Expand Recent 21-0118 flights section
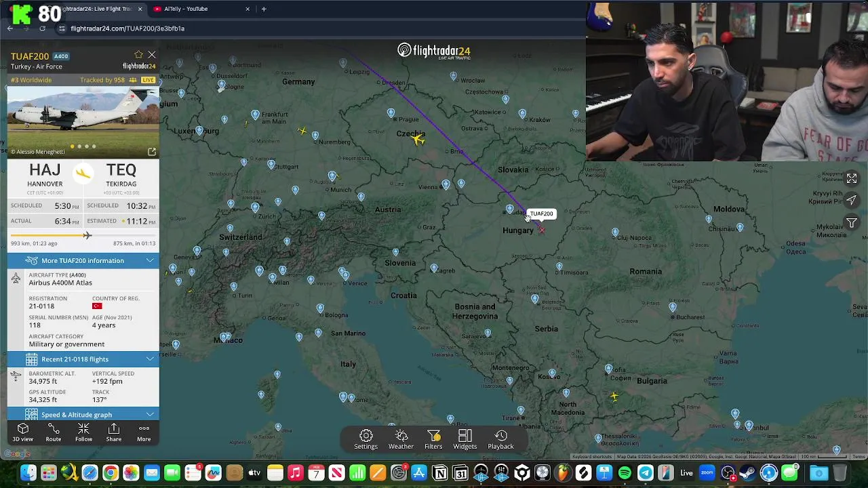Image resolution: width=868 pixels, height=488 pixels. point(83,359)
